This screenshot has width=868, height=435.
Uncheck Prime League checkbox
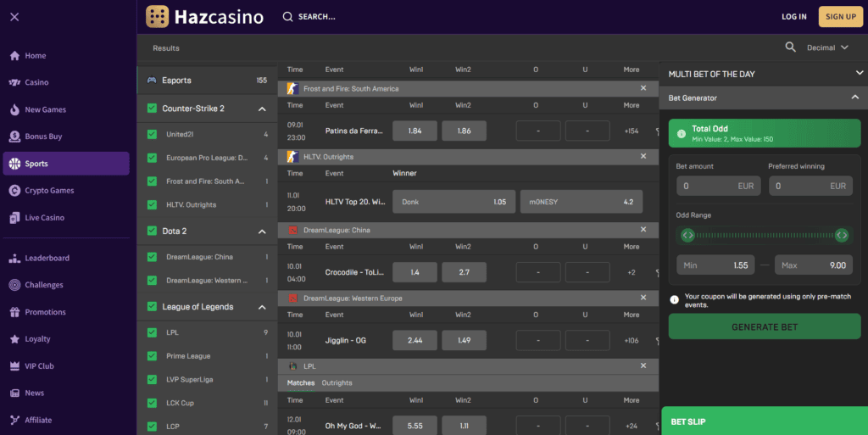152,356
